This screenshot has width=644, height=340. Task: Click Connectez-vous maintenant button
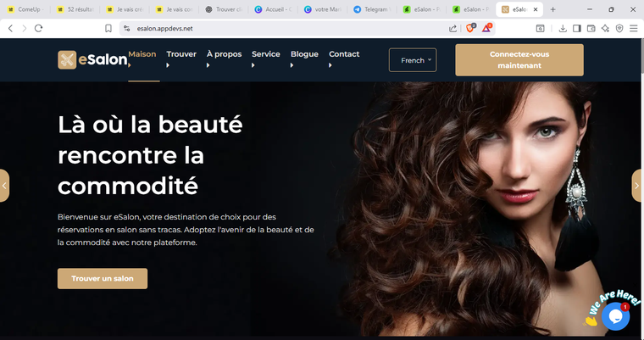coord(519,60)
